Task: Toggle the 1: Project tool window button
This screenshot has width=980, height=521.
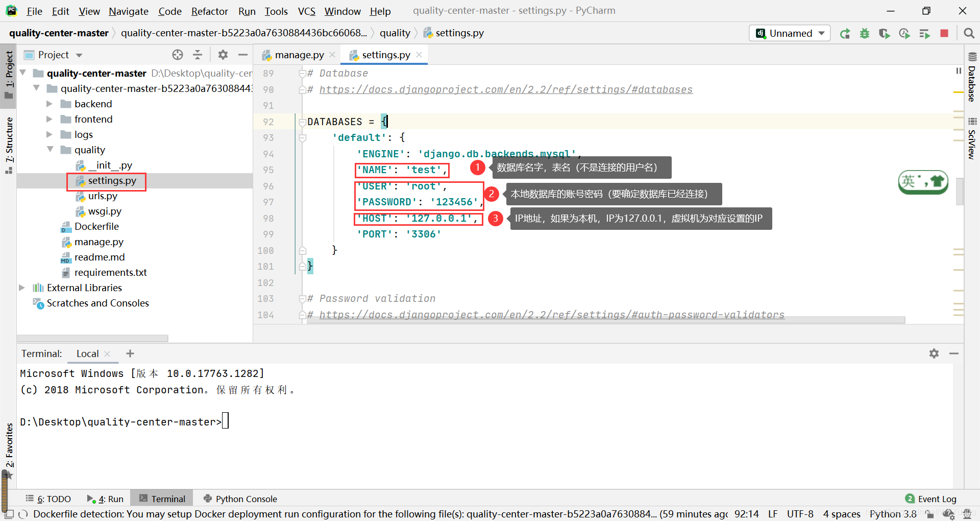Action: [x=9, y=76]
